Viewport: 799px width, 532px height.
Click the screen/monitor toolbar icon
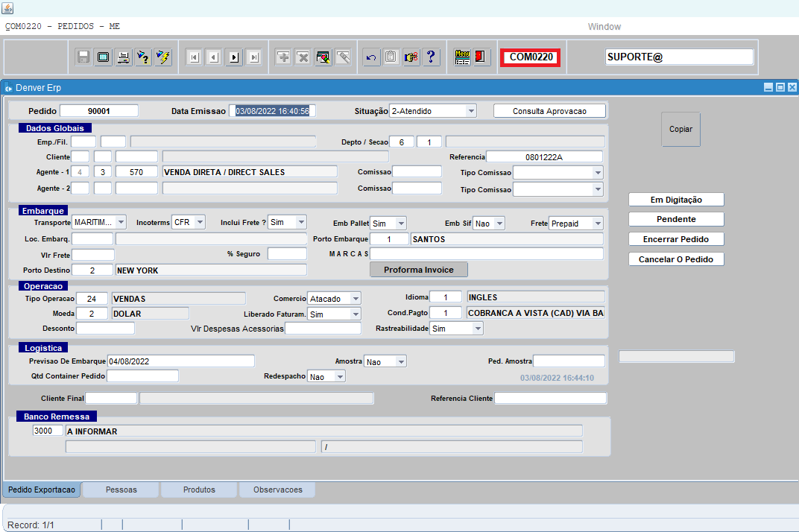[103, 57]
